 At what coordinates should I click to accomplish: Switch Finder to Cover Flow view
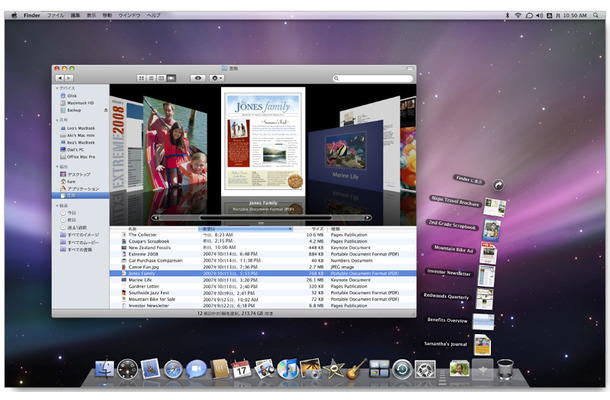172,77
